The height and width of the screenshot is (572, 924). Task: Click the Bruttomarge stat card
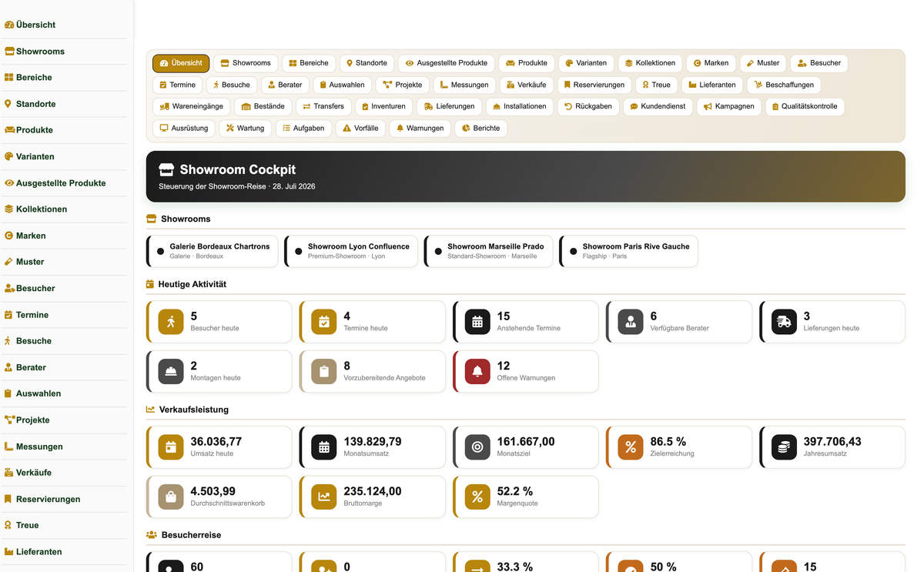372,497
